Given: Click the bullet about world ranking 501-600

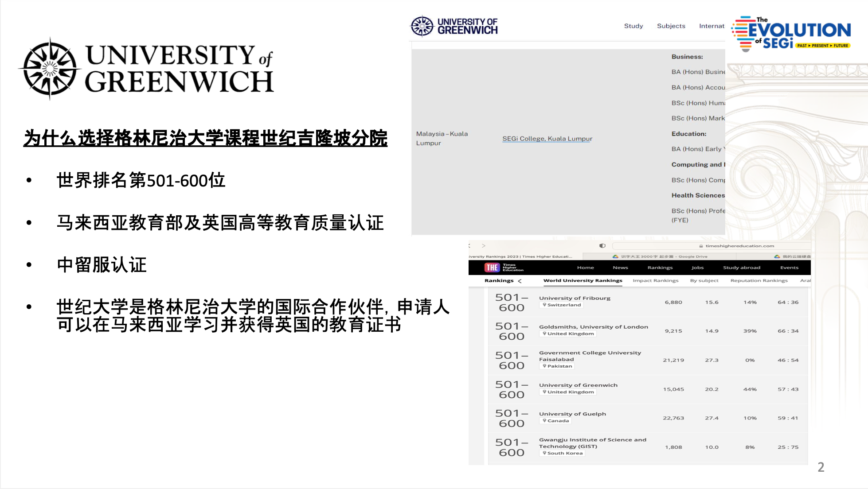Looking at the screenshot, I should [141, 180].
